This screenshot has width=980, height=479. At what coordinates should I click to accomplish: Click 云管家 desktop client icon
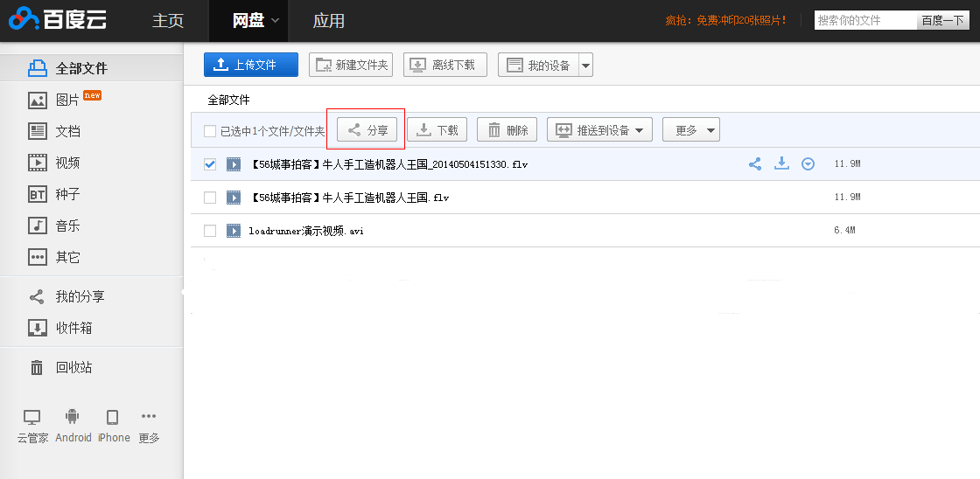[x=32, y=417]
